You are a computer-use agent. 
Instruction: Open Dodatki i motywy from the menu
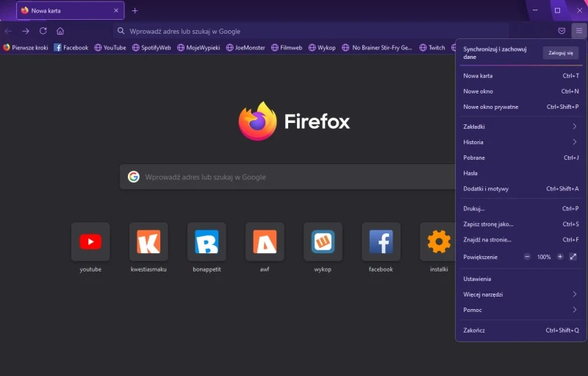pyautogui.click(x=521, y=189)
